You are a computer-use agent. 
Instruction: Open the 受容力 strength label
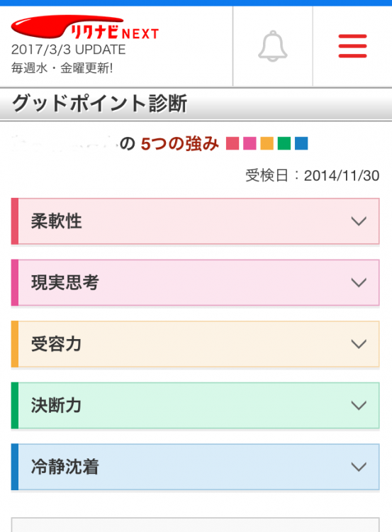56,344
